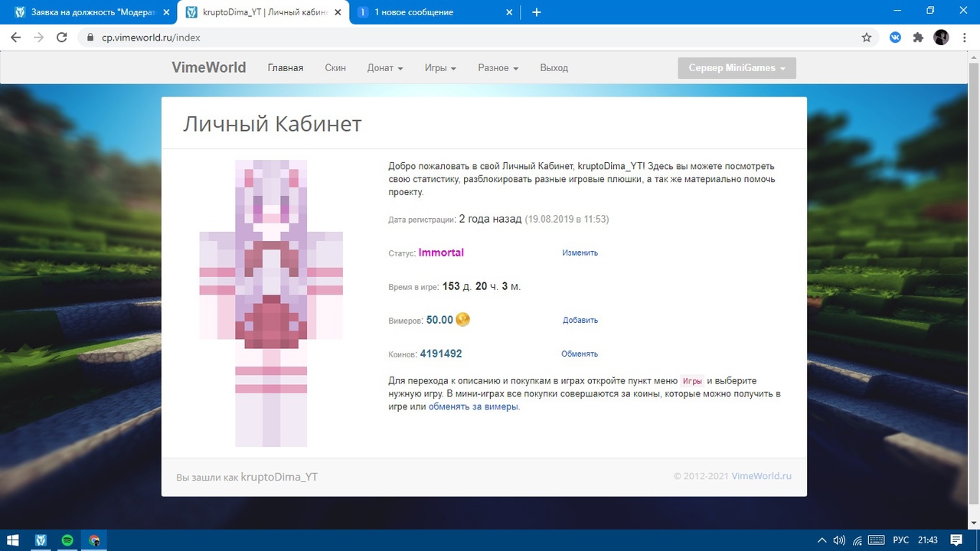Click the VimeWorld brand logo
Screen dimensions: 980x551
click(209, 67)
